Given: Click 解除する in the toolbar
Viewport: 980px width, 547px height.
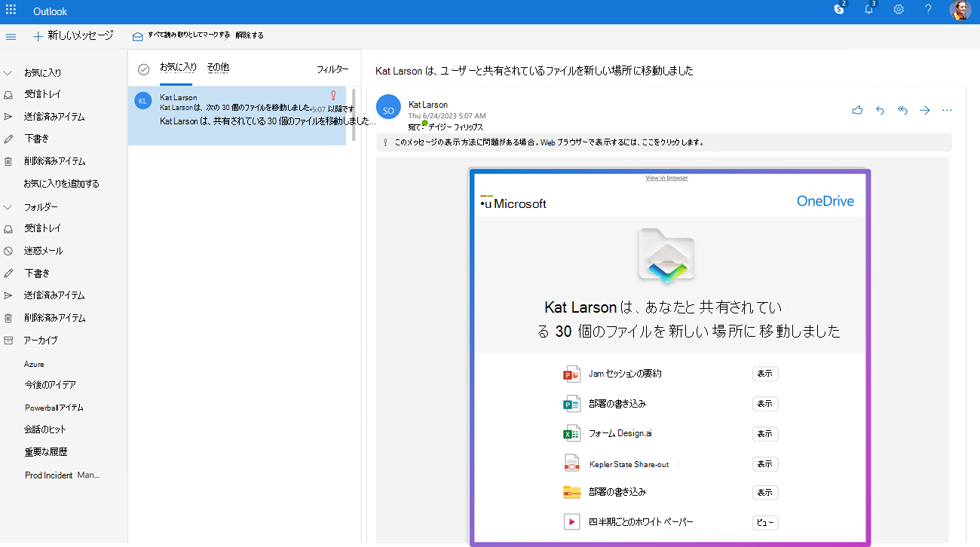Looking at the screenshot, I should pyautogui.click(x=250, y=35).
